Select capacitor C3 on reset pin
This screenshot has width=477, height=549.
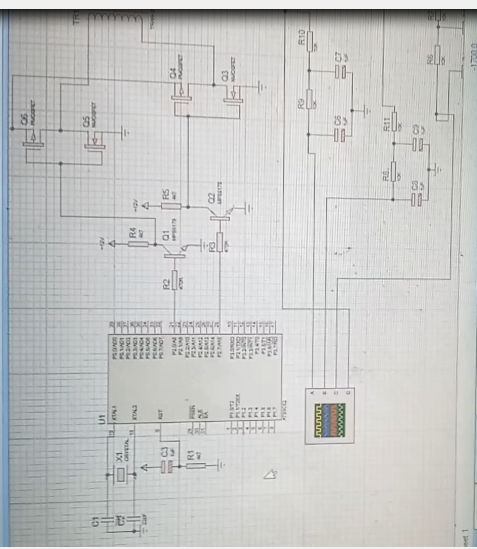pyautogui.click(x=164, y=467)
